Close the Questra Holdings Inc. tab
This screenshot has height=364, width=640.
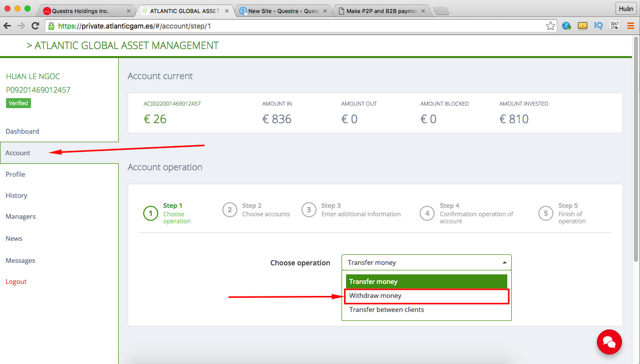129,11
